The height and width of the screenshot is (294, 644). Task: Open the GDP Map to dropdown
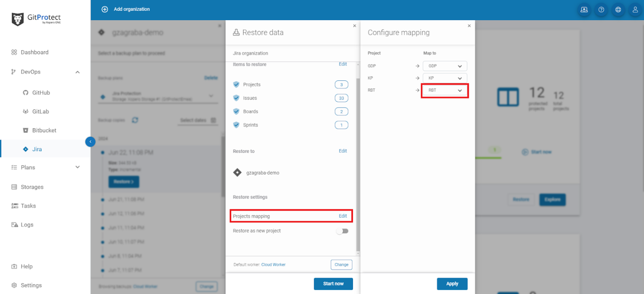pyautogui.click(x=445, y=66)
